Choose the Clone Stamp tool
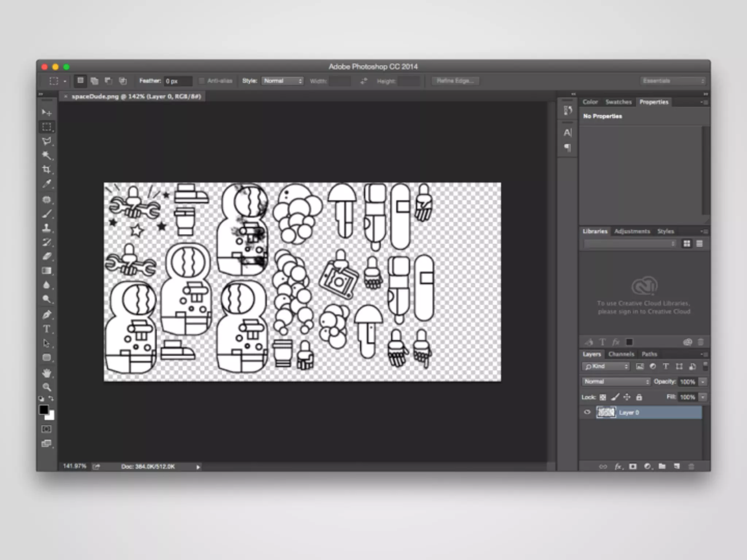Image resolution: width=747 pixels, height=560 pixels. tap(47, 228)
